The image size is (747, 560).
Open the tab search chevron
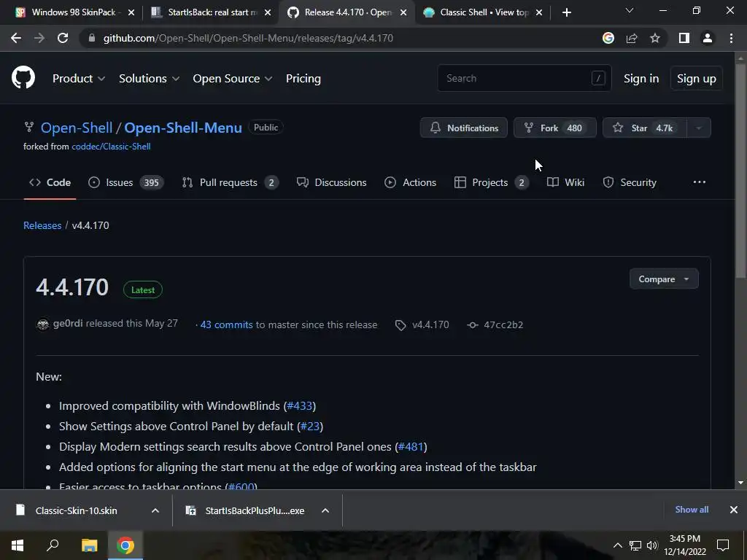(x=630, y=10)
